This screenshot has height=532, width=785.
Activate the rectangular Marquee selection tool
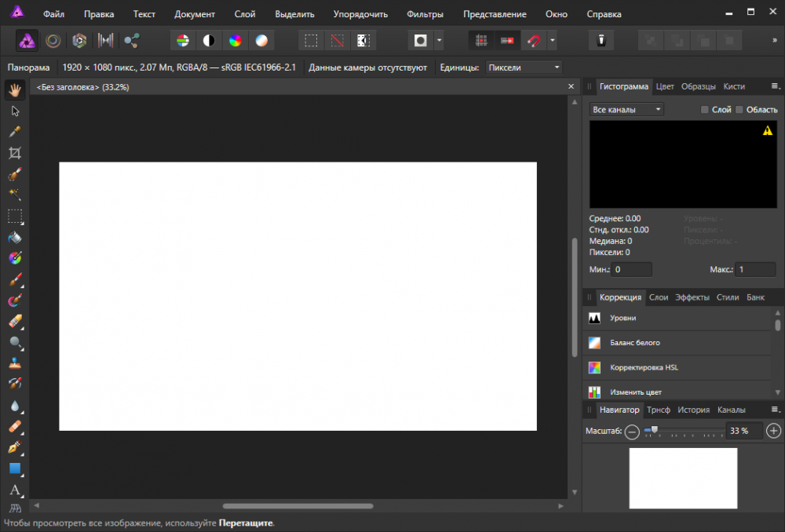click(15, 217)
